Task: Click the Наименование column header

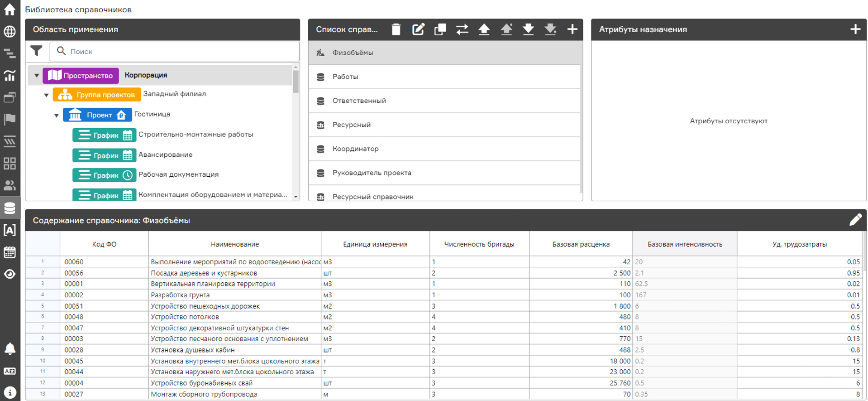Action: point(234,244)
